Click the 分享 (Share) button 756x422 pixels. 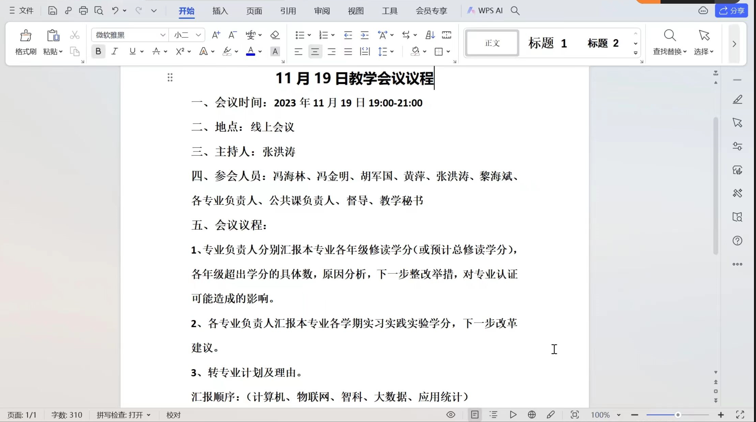point(732,11)
